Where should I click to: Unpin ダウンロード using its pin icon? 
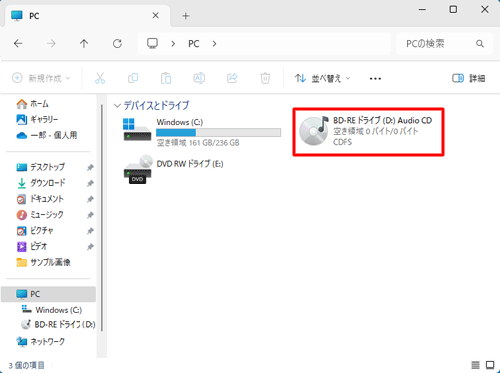click(90, 183)
